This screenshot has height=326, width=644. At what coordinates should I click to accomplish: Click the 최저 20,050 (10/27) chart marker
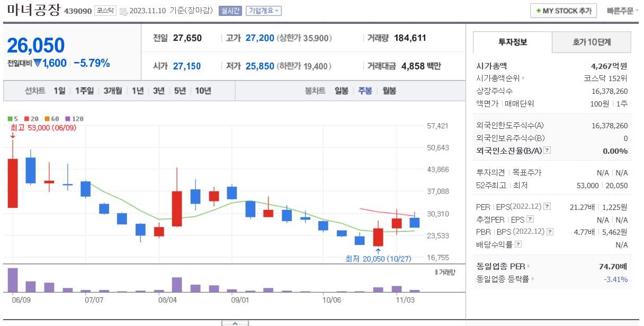[x=379, y=259]
